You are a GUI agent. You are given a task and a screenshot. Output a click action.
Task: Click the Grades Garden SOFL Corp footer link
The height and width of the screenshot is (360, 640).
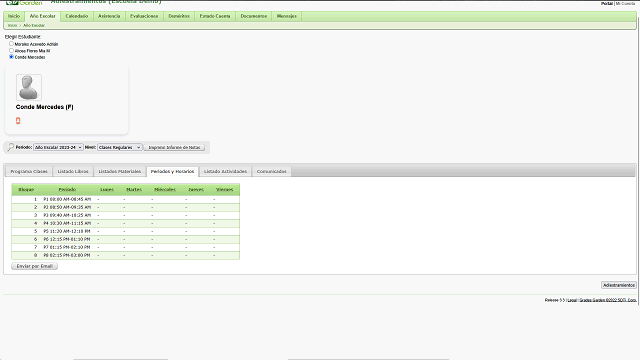(608, 300)
